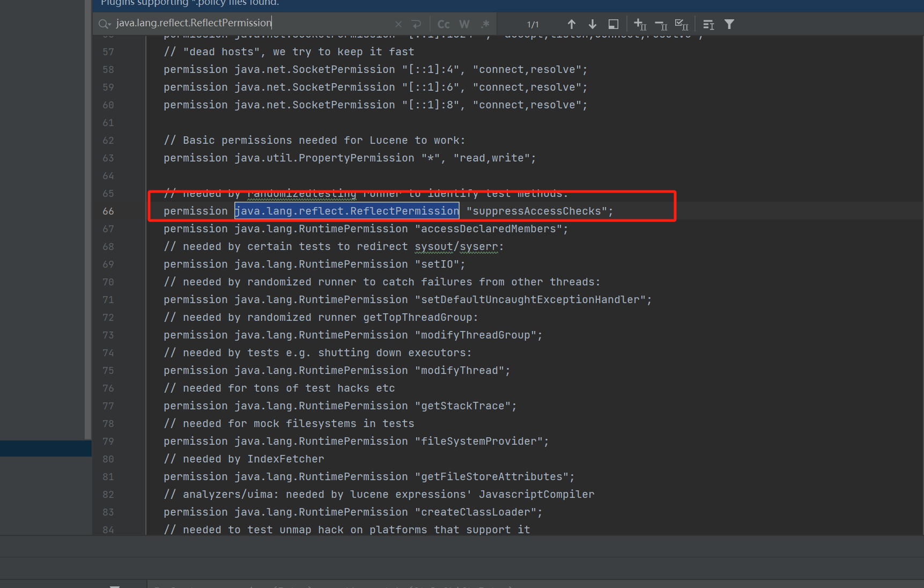Click "modifyThreadGroup" string on line 73
This screenshot has height=588, width=924.
point(475,335)
